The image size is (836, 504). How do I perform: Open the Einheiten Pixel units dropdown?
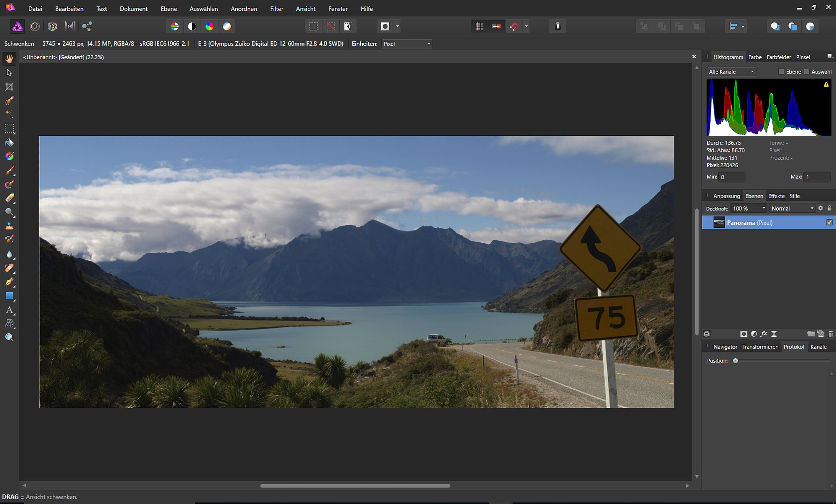tap(407, 43)
